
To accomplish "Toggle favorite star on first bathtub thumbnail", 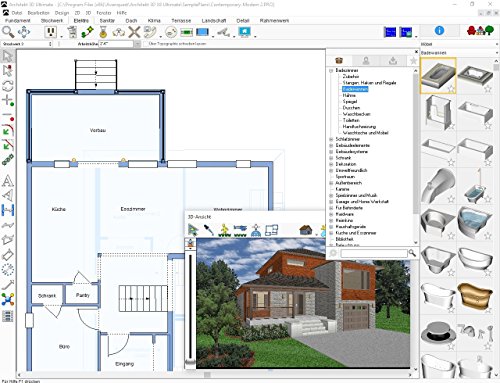I will tap(451, 89).
